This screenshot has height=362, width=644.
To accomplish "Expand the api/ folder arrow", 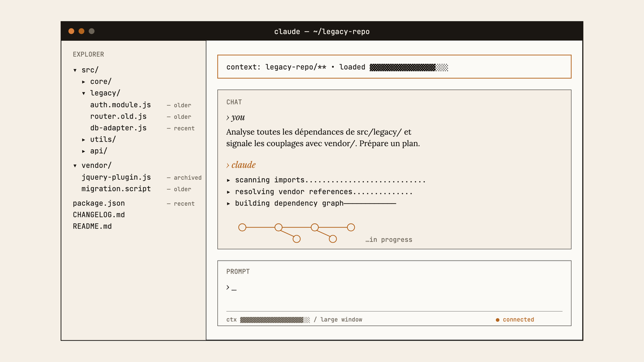I will (x=84, y=151).
